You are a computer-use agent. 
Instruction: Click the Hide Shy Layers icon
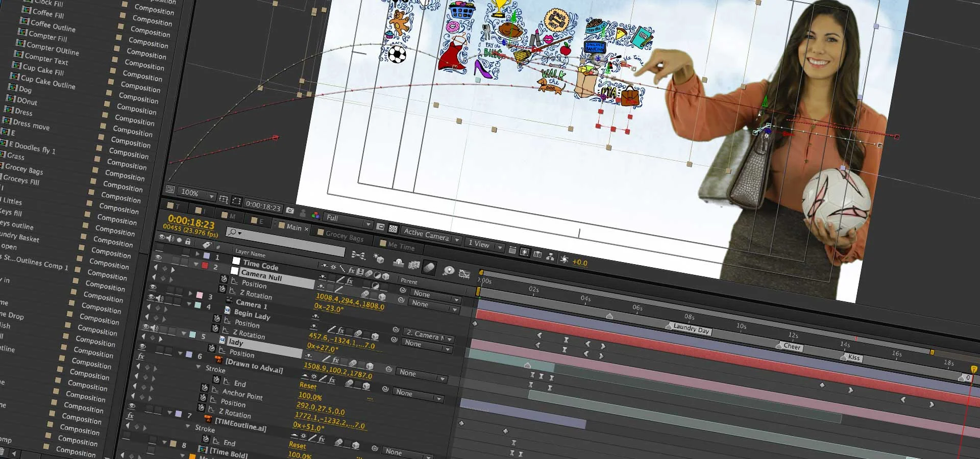tap(398, 262)
